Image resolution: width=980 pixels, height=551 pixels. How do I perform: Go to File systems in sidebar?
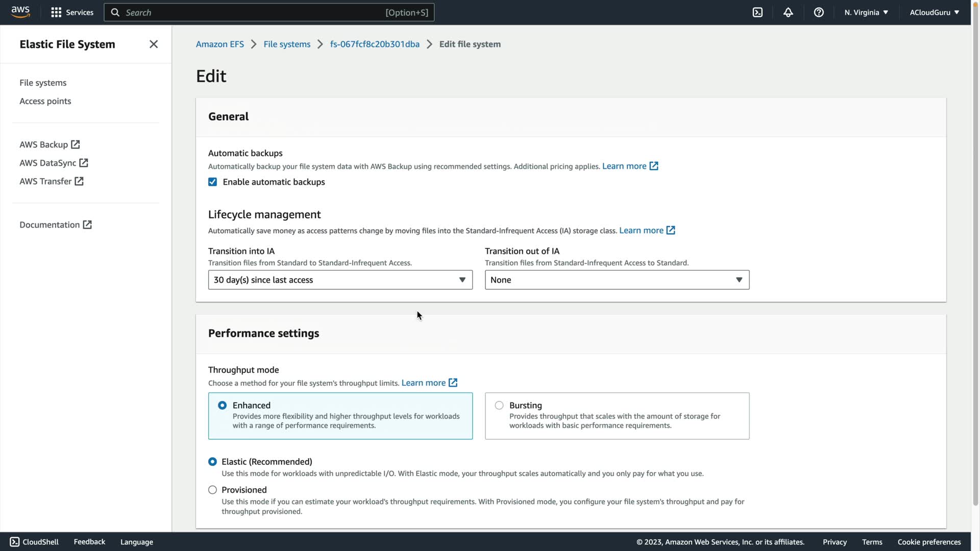point(43,83)
